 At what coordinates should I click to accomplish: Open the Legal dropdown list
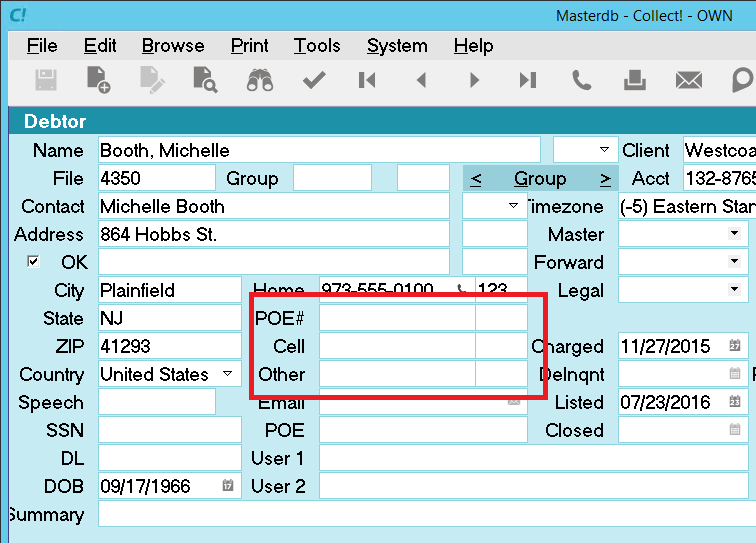point(734,290)
